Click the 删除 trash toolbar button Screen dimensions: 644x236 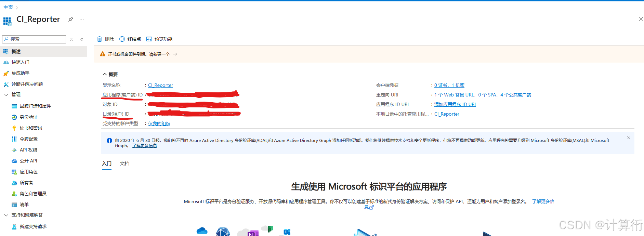(105, 39)
